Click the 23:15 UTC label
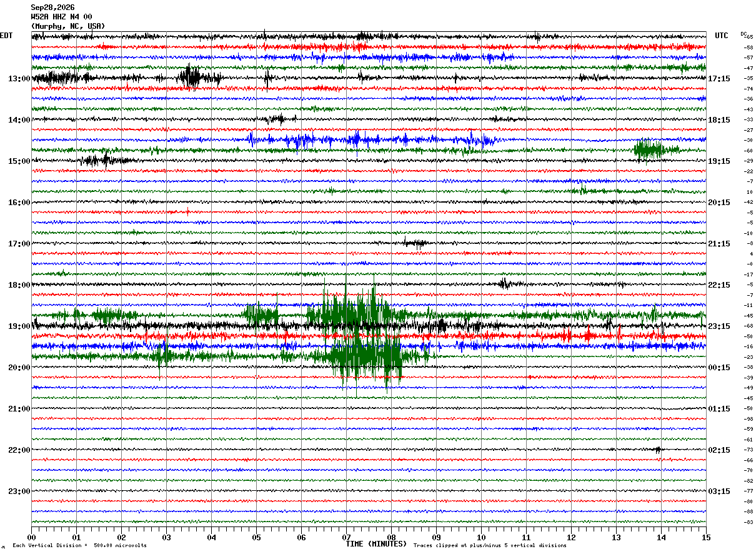 click(x=719, y=326)
